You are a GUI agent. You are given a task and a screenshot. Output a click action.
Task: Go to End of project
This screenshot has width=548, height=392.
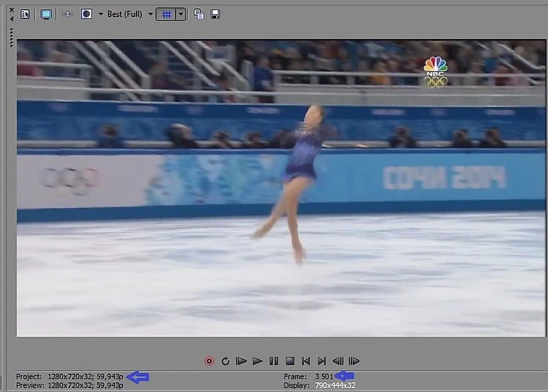[321, 361]
